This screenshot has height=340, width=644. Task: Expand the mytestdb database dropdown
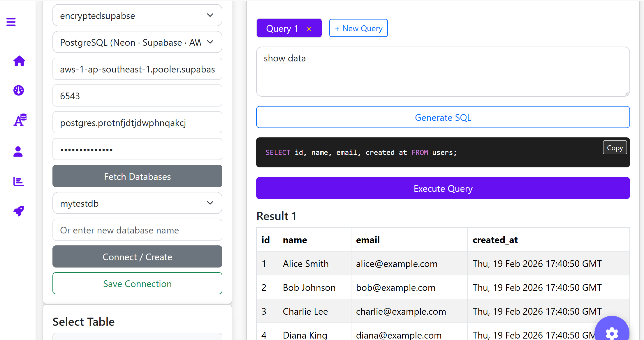click(137, 203)
